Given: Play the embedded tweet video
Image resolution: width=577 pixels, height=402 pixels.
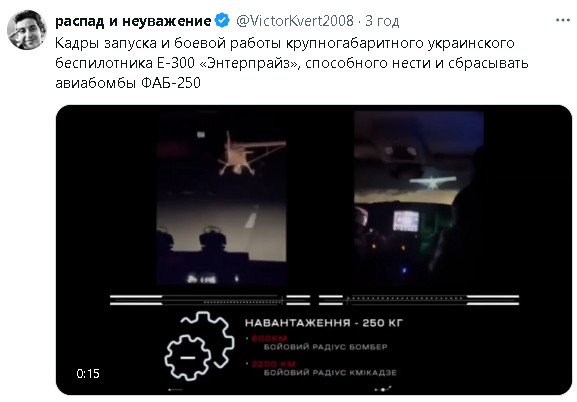Looking at the screenshot, I should coord(314,250).
